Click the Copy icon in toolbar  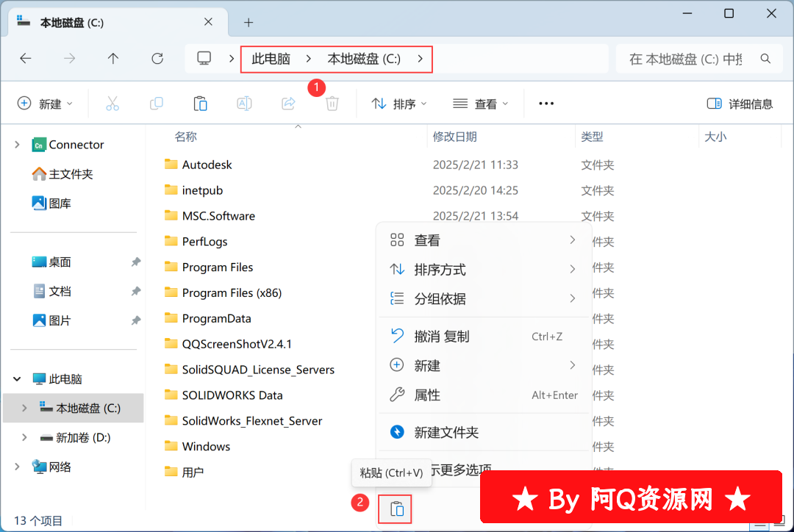click(157, 104)
